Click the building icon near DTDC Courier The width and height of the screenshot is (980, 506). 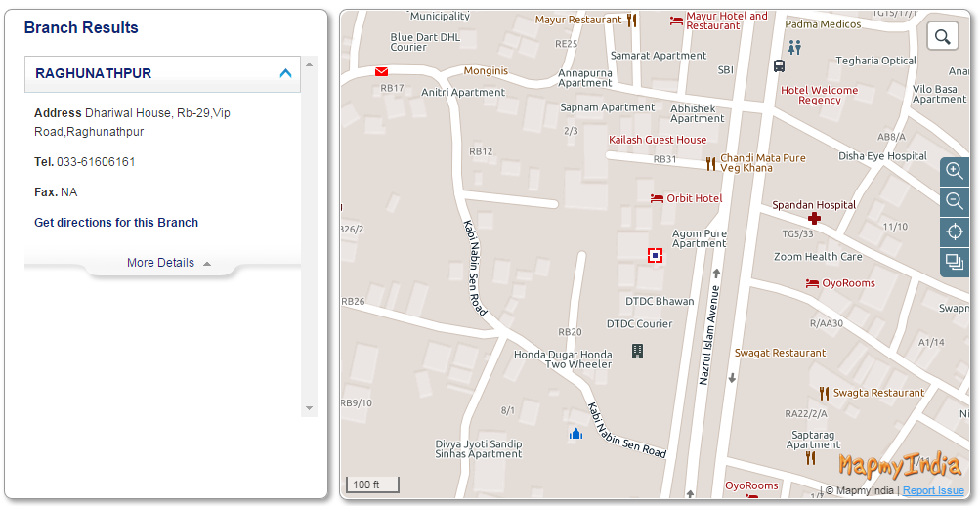click(637, 351)
